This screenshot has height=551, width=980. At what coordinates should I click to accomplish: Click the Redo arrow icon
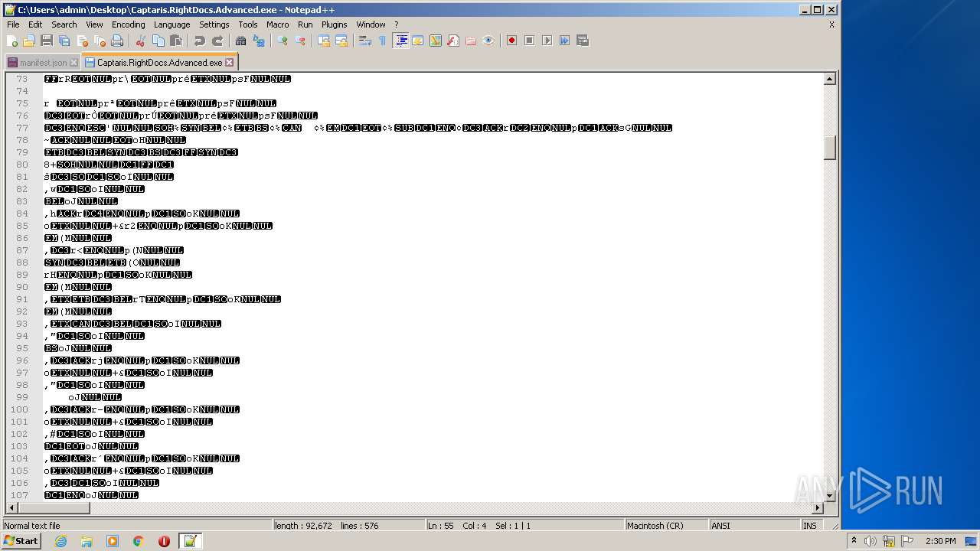tap(217, 41)
